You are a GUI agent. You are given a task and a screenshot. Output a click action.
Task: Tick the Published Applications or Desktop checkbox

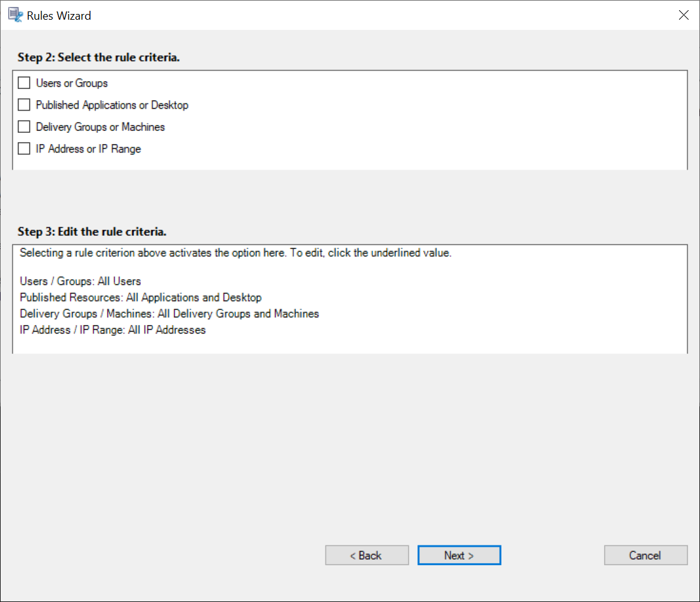24,105
